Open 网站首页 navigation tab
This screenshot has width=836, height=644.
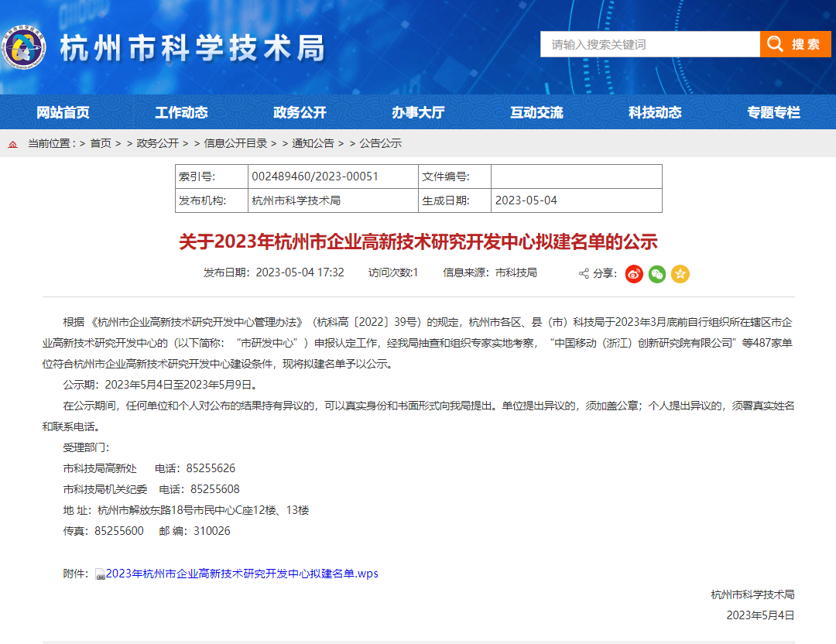tap(63, 112)
